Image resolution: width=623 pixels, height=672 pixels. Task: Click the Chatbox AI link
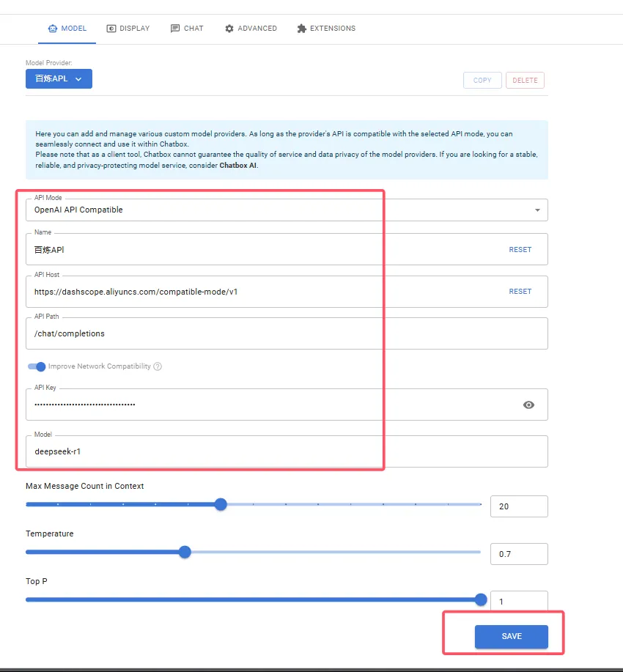[x=238, y=165]
